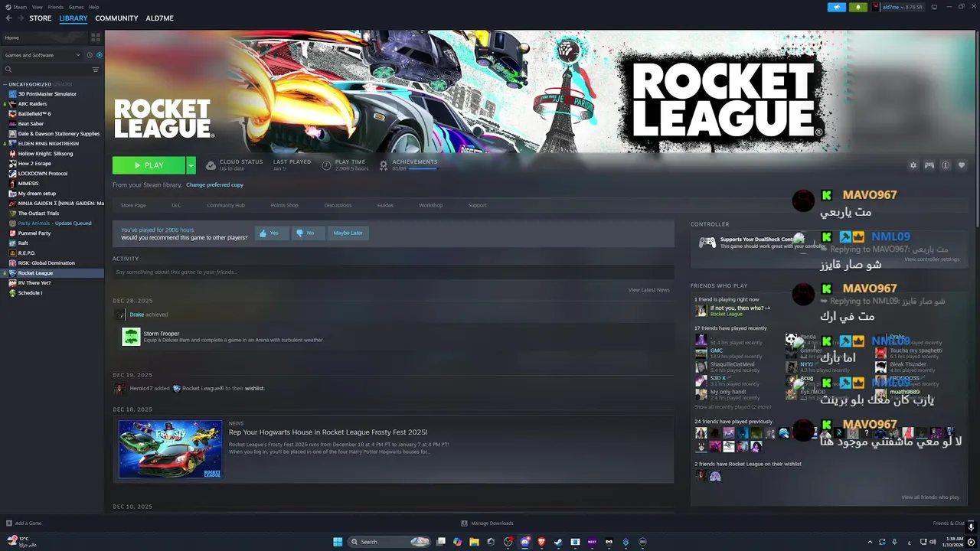The height and width of the screenshot is (551, 980).
Task: Click the activity comment input field
Action: point(394,272)
